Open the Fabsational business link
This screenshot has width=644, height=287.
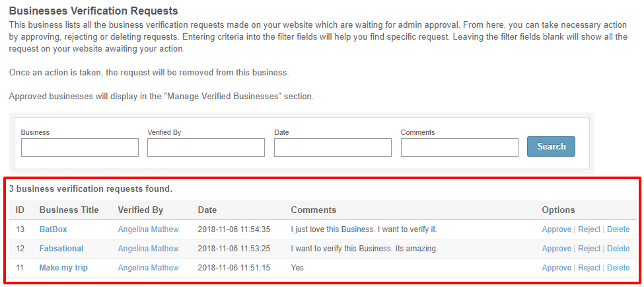pos(61,249)
